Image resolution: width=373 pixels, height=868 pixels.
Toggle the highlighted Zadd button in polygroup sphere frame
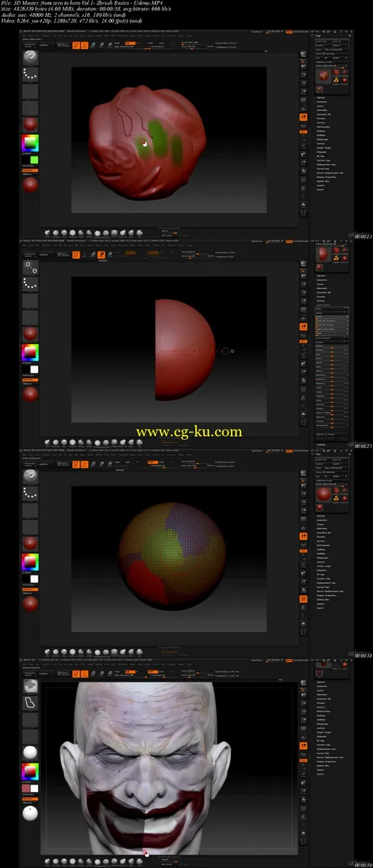152,462
